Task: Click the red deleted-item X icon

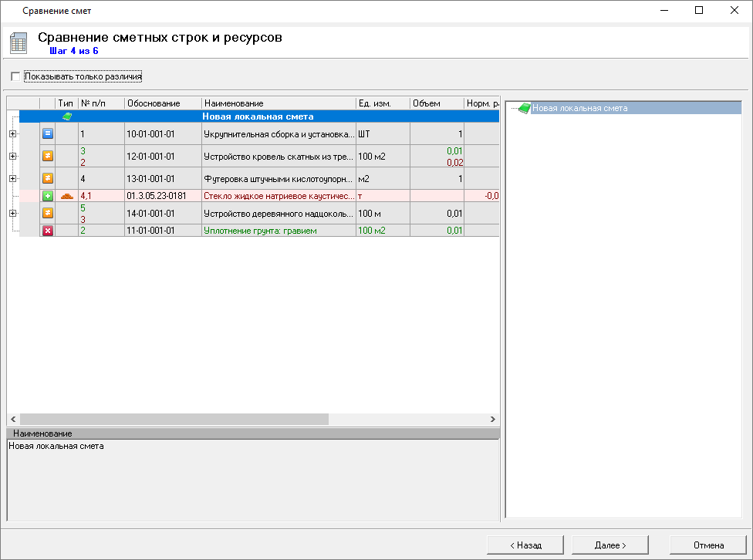Action: (47, 231)
